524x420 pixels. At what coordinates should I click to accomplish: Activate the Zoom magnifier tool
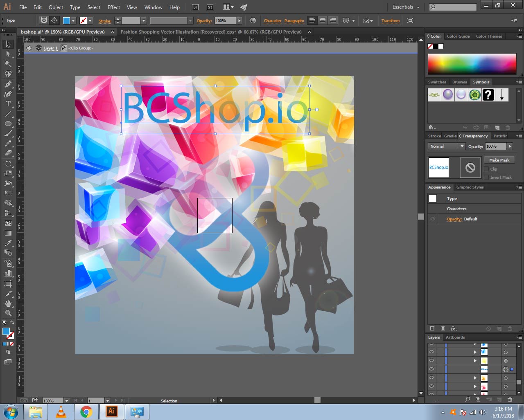(8, 313)
